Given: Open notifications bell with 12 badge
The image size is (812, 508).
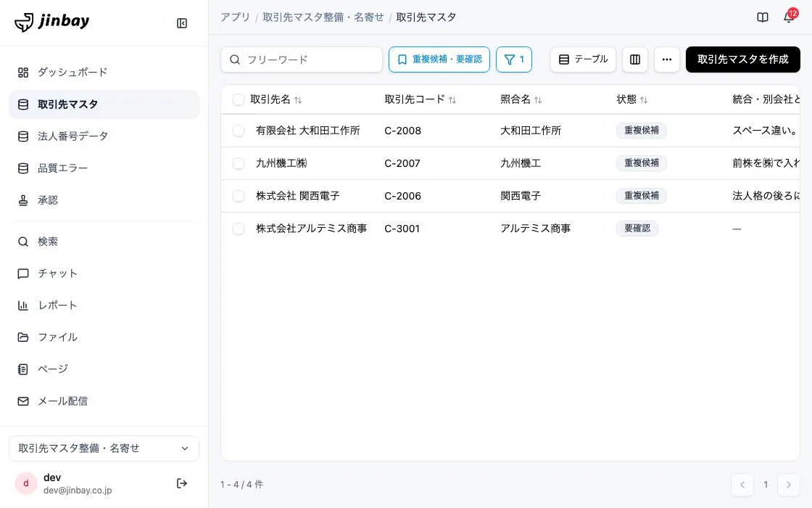Looking at the screenshot, I should coord(790,17).
